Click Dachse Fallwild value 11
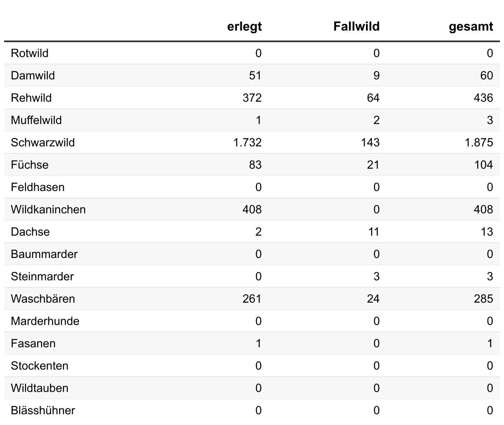Viewport: 504px width, 425px height. (x=373, y=232)
